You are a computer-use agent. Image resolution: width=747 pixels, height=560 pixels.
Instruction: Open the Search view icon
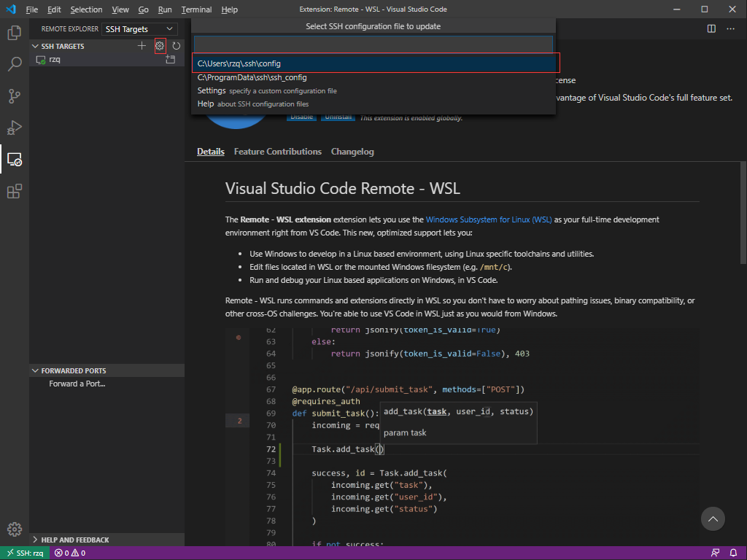pos(15,64)
